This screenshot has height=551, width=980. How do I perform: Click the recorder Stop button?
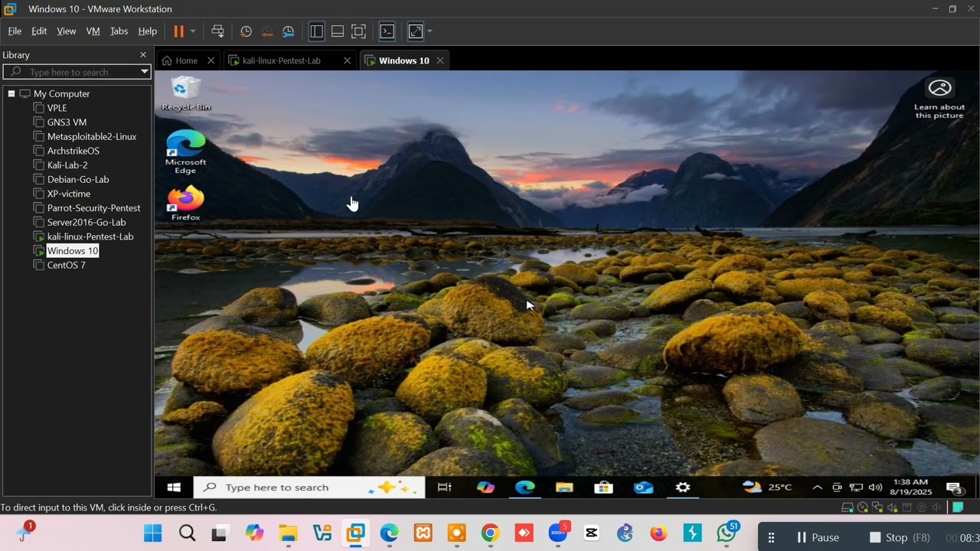click(900, 537)
